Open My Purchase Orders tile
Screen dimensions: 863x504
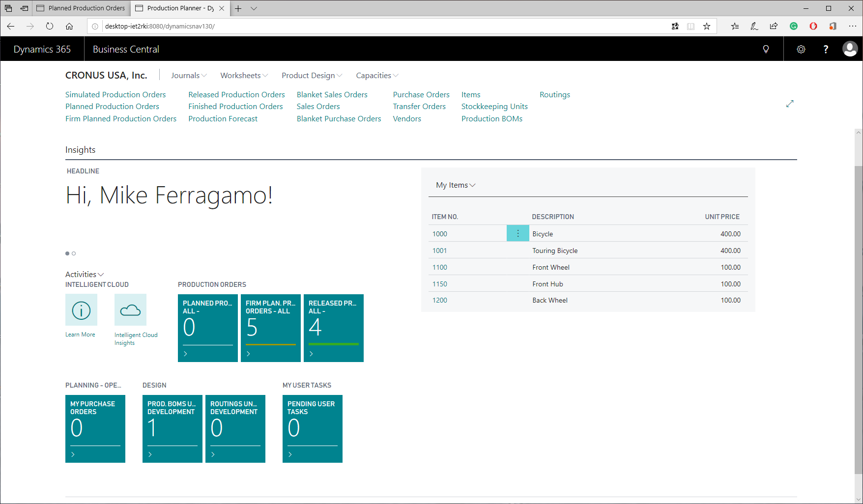(95, 429)
